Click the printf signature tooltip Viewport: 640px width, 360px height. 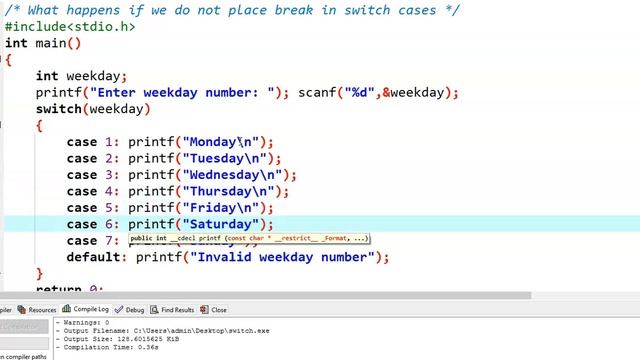[x=249, y=238]
